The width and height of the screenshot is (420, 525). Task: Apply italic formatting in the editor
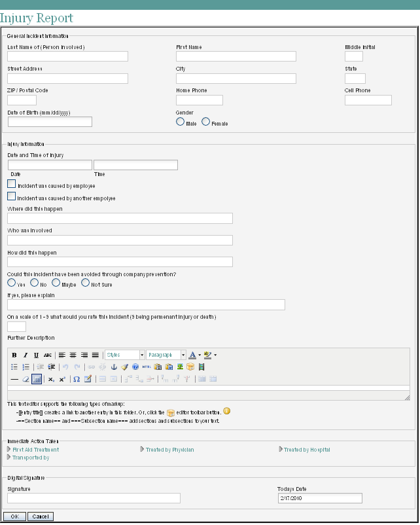tap(26, 355)
